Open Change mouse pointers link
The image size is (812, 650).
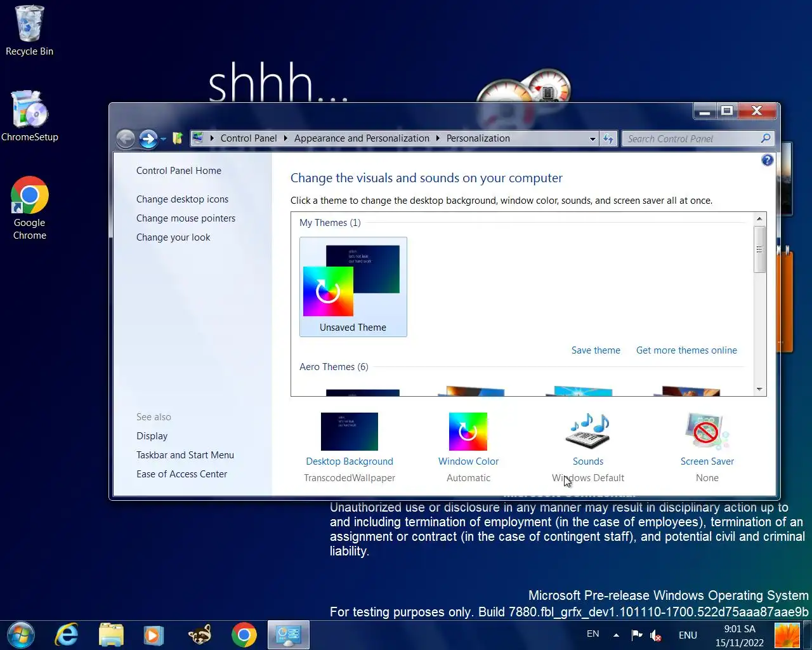186,218
